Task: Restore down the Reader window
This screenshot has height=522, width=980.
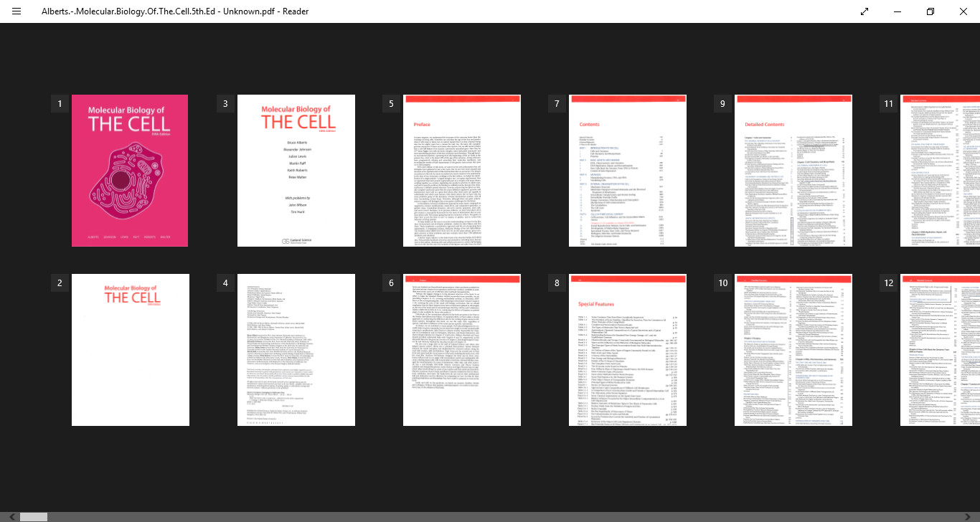Action: 930,11
